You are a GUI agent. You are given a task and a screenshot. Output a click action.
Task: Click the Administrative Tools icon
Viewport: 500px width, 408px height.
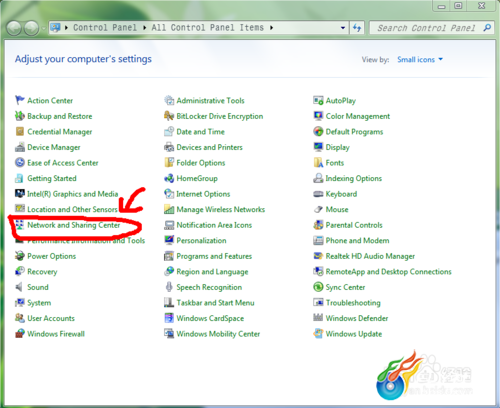point(169,100)
